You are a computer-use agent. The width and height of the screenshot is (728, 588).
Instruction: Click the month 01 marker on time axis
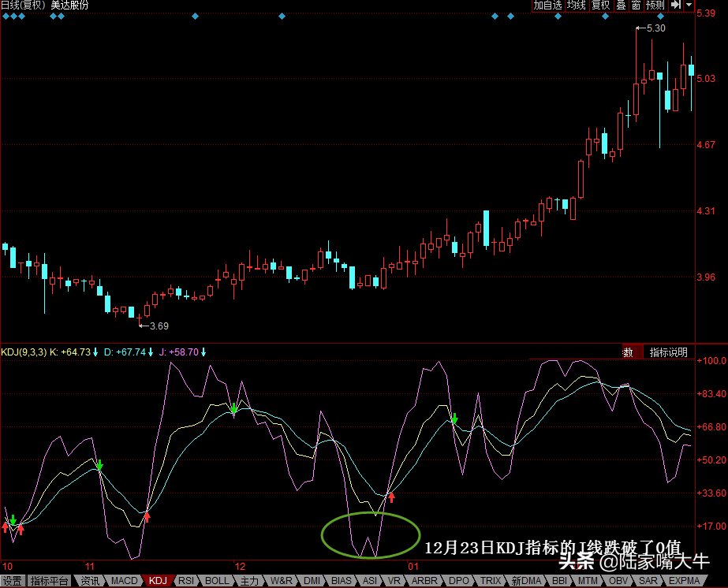pyautogui.click(x=413, y=567)
